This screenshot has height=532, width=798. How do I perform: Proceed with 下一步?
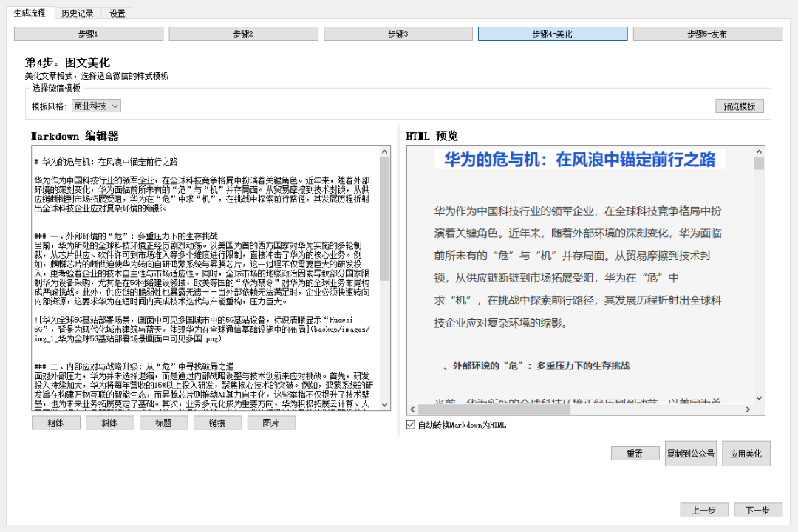tap(758, 510)
